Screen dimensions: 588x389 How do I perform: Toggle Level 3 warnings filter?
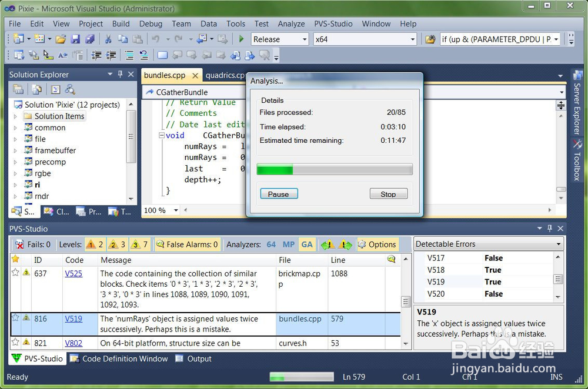(139, 244)
